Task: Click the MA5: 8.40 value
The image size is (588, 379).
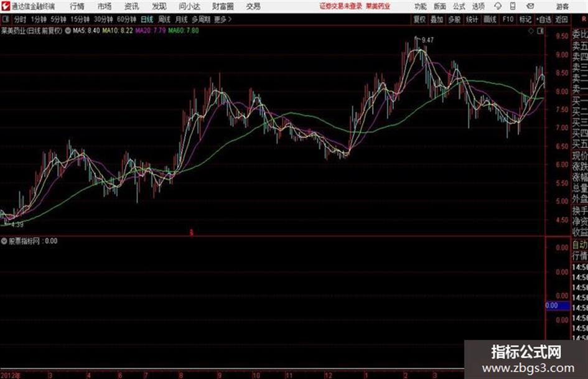Action: click(86, 30)
